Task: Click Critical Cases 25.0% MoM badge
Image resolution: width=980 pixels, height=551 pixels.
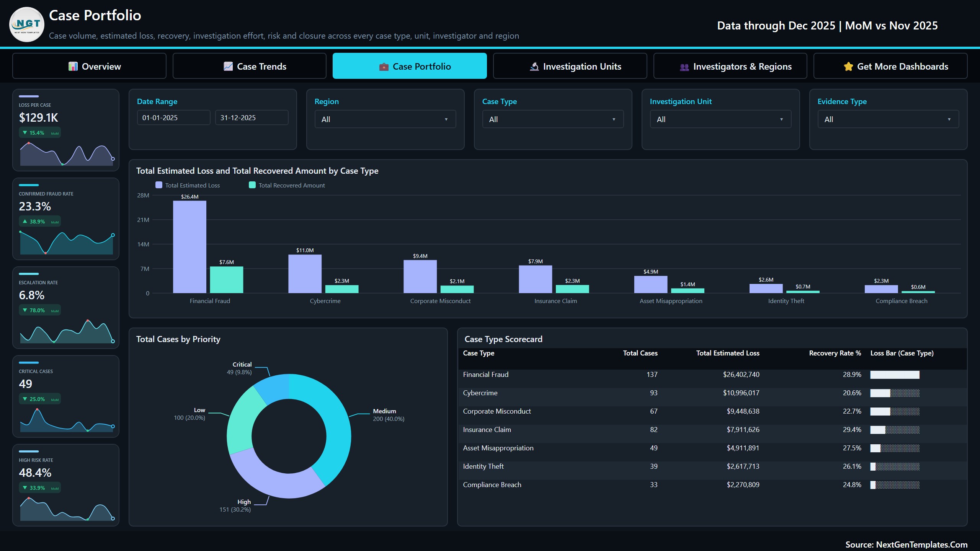Action: click(x=40, y=399)
